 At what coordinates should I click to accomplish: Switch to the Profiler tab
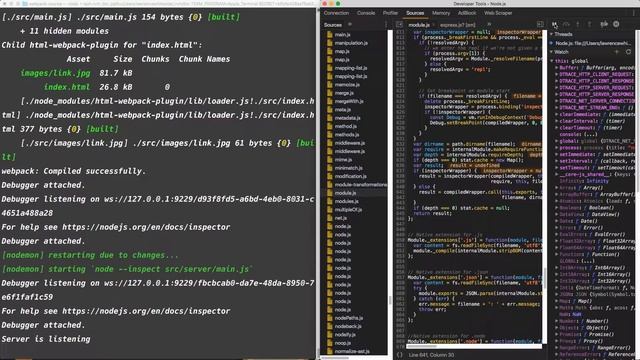(x=390, y=13)
